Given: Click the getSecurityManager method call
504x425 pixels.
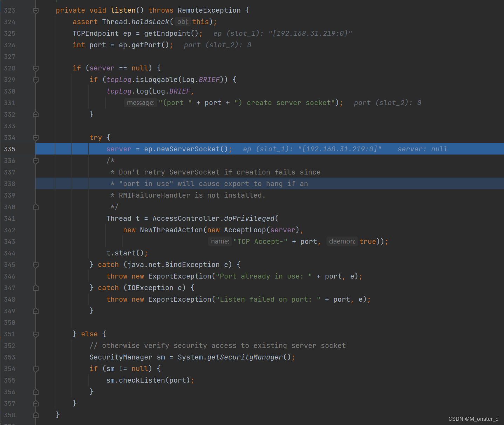Looking at the screenshot, I should click(245, 357).
